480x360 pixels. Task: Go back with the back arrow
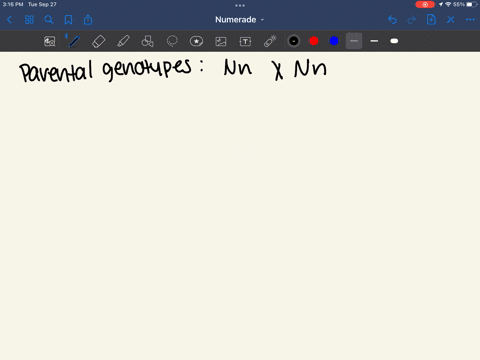(9, 20)
